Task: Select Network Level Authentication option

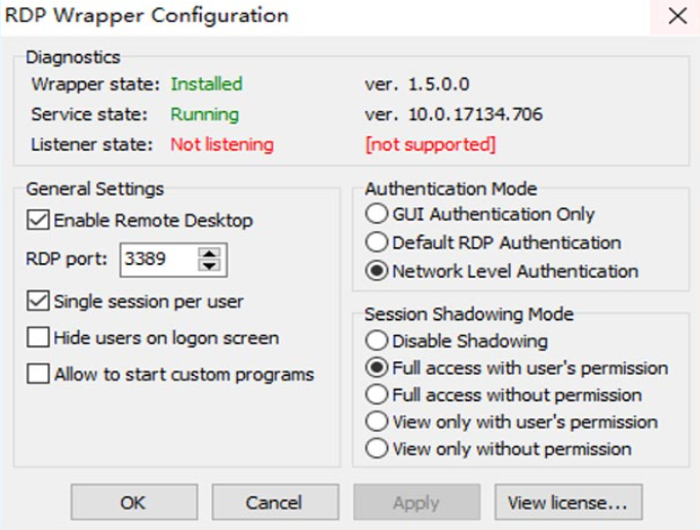Action: point(377,271)
